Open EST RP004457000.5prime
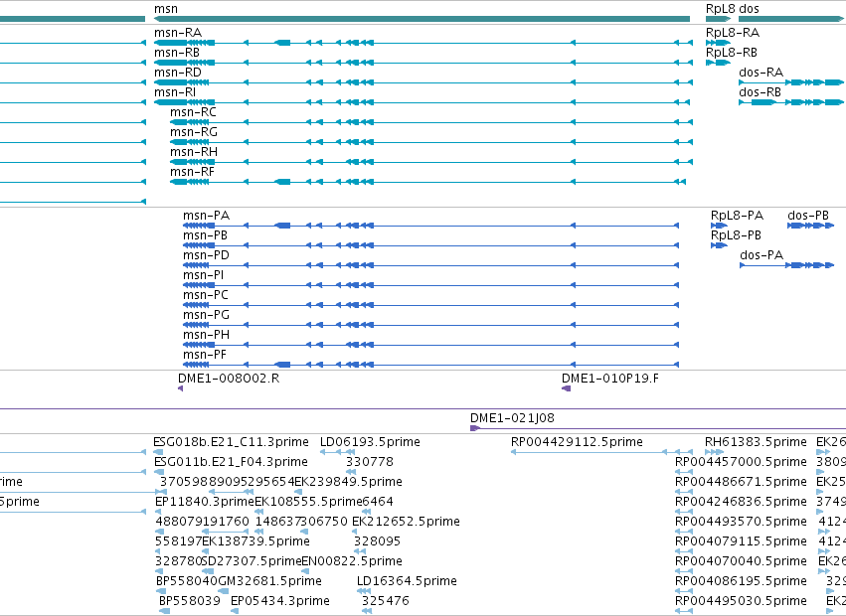Image resolution: width=846 pixels, height=616 pixels. coord(741,462)
